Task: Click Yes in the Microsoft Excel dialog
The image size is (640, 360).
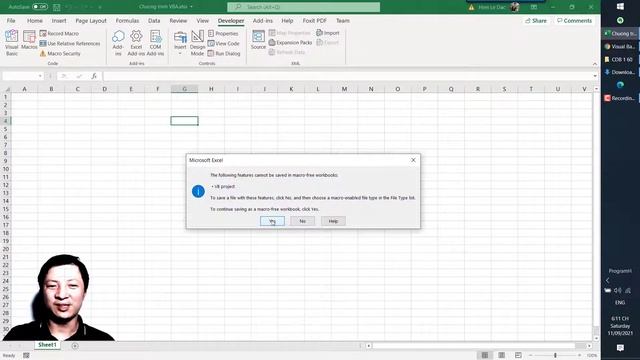Action: click(x=272, y=221)
